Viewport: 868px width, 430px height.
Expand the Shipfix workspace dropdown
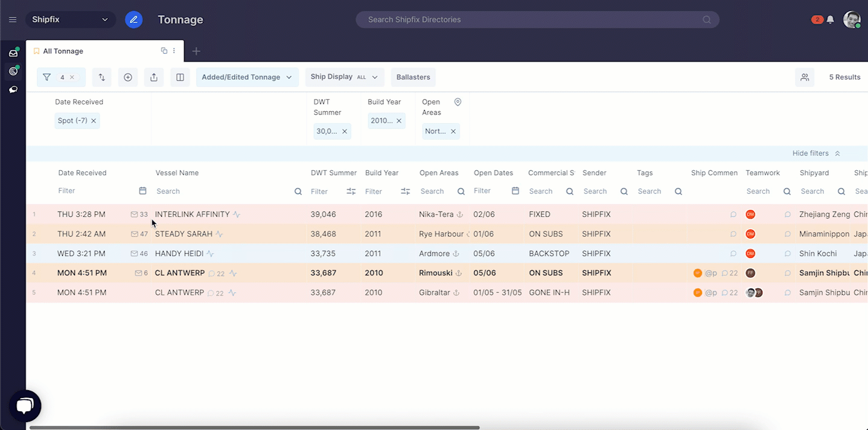pos(70,19)
